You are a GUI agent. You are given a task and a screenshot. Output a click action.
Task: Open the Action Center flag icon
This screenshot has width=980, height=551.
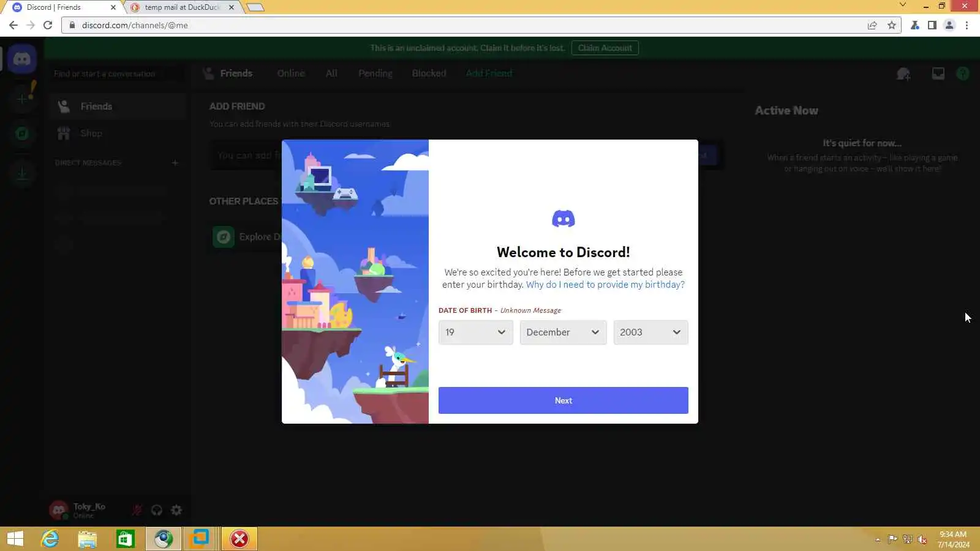tap(892, 539)
